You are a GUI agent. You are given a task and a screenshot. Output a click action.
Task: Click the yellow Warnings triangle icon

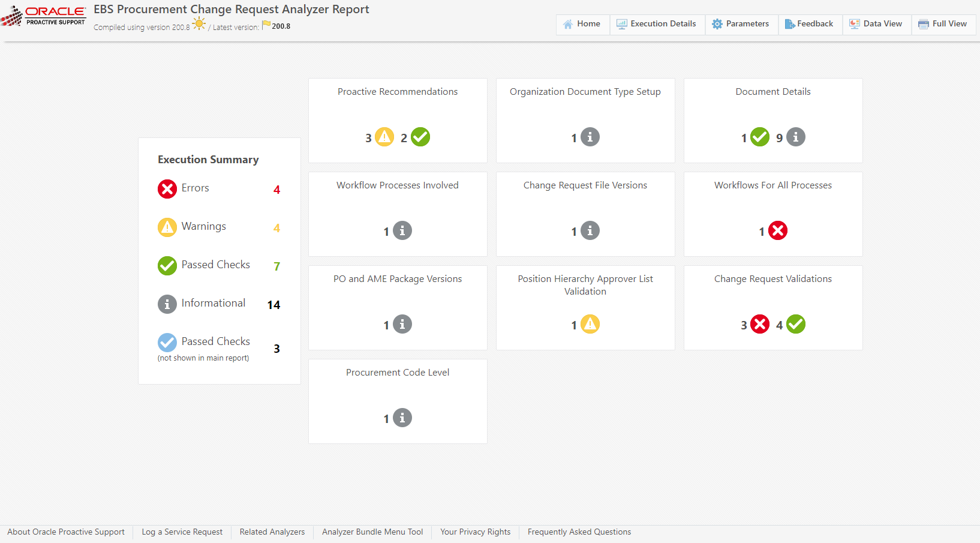(167, 227)
